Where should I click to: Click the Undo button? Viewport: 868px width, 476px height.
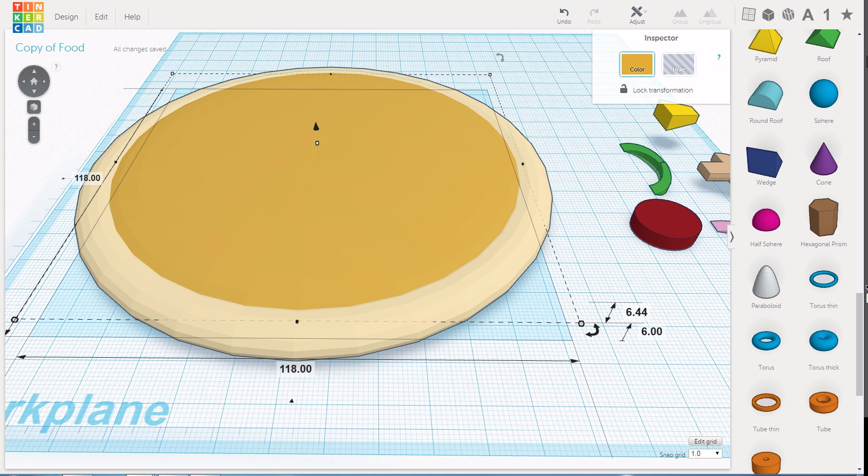[564, 15]
